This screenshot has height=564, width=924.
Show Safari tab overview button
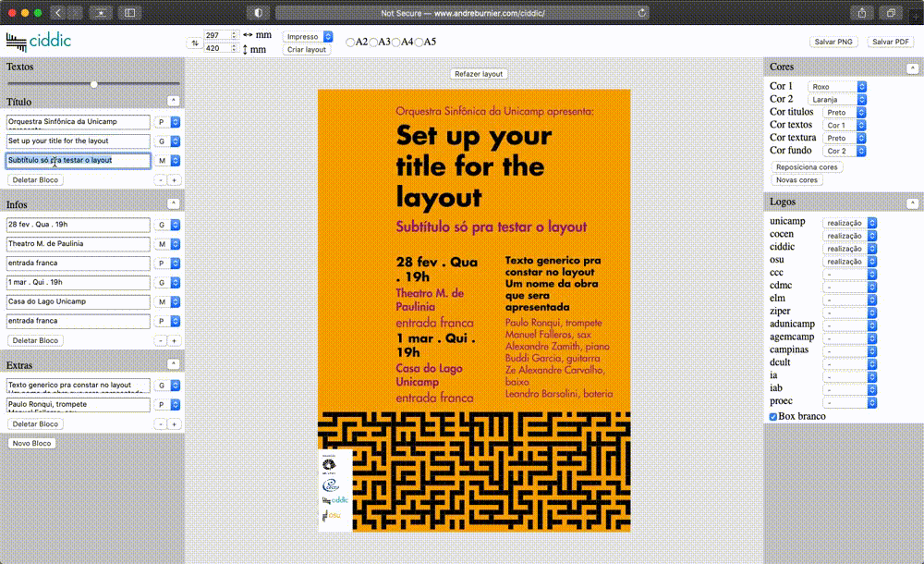click(891, 12)
